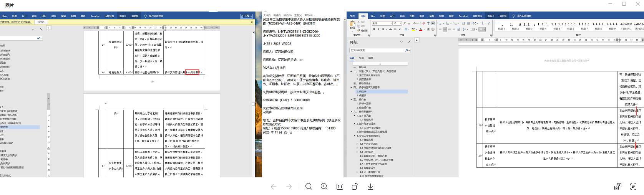This screenshot has width=644, height=195.
Task: Click 2025年11月18日 line in middle notepad
Action: (274, 68)
